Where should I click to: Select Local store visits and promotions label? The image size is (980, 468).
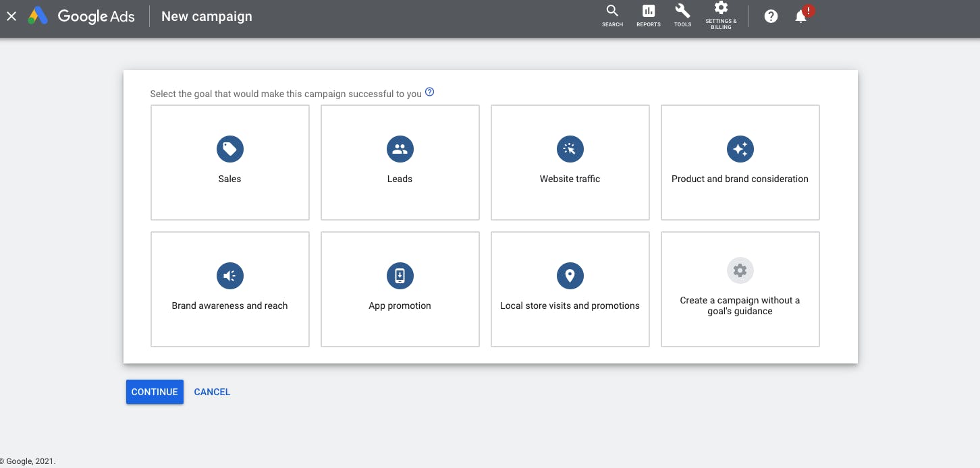click(570, 305)
